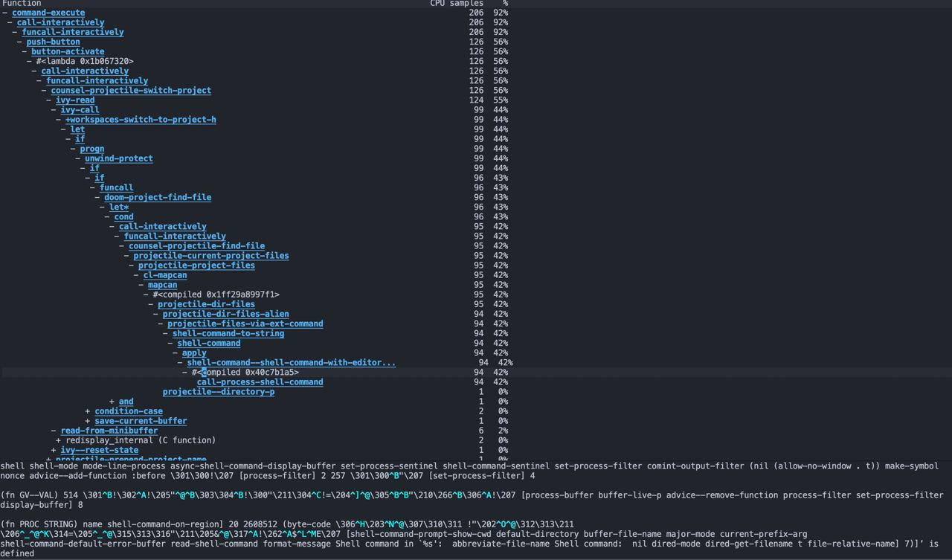Expand the save-current-buffer node

pyautogui.click(x=88, y=420)
